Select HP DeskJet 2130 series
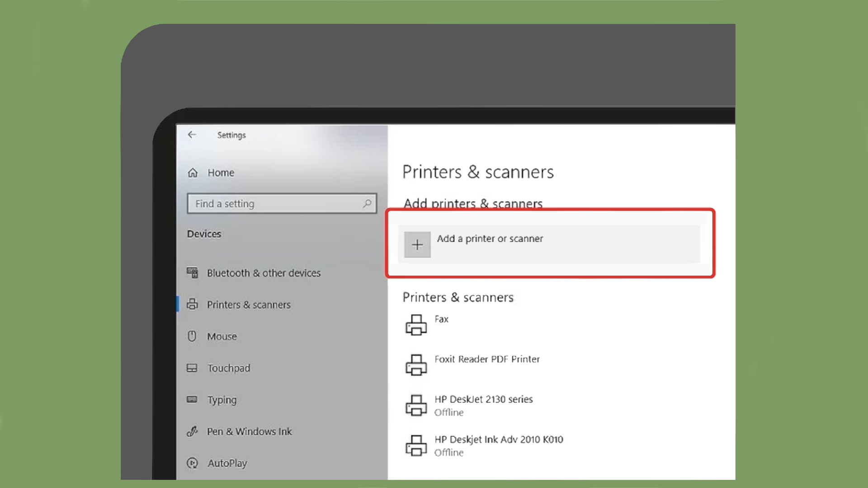868x488 pixels. point(483,399)
